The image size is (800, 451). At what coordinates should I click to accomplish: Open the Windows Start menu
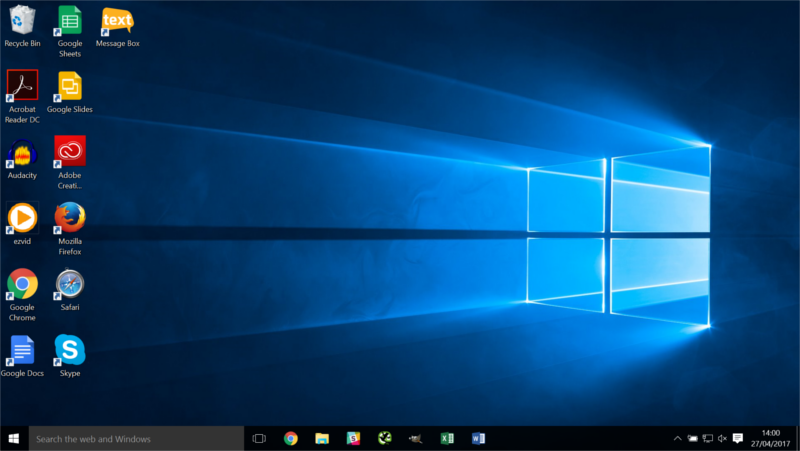[x=14, y=438]
